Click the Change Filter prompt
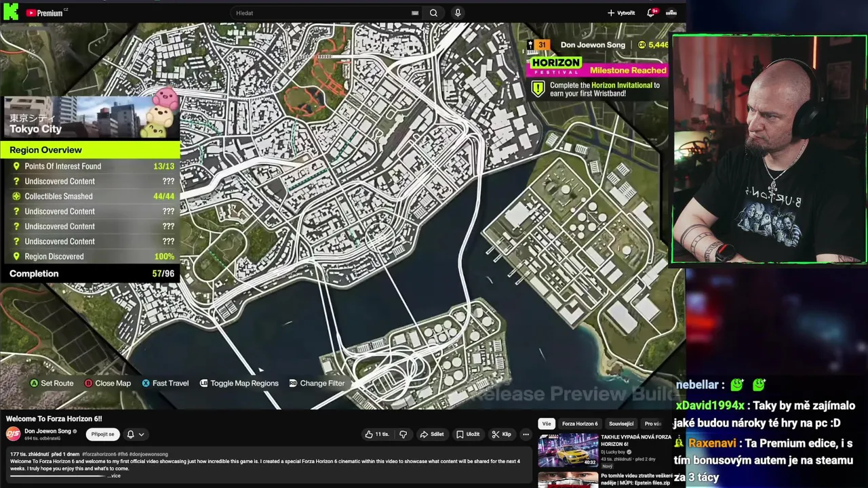The width and height of the screenshot is (868, 488). point(317,384)
